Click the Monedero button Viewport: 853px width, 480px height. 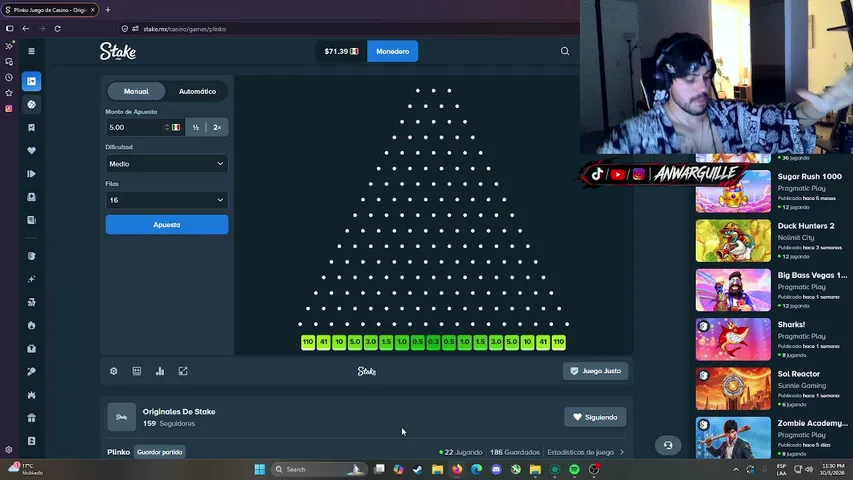[x=392, y=51]
